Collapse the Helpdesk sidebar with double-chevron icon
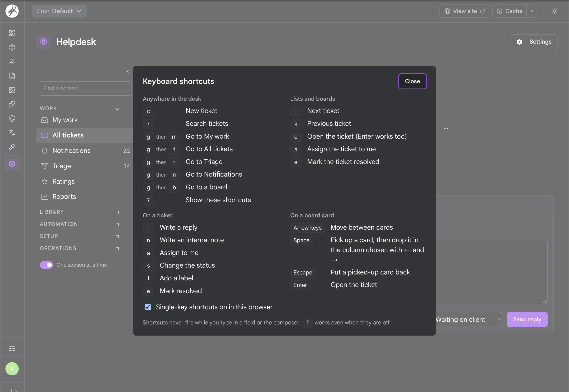569x392 pixels. 127,72
